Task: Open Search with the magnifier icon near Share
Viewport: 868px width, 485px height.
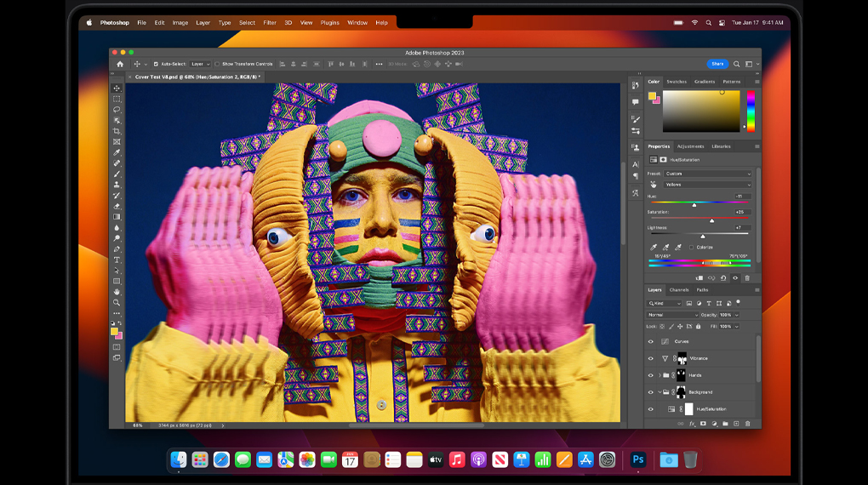Action: pos(737,64)
